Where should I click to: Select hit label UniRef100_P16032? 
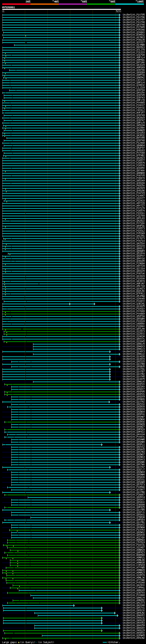(134, 108)
